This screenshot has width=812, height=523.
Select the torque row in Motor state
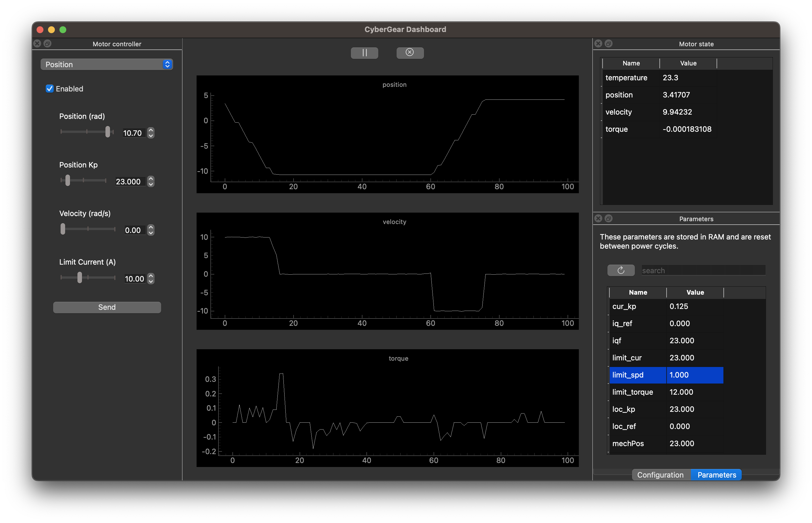(x=659, y=129)
